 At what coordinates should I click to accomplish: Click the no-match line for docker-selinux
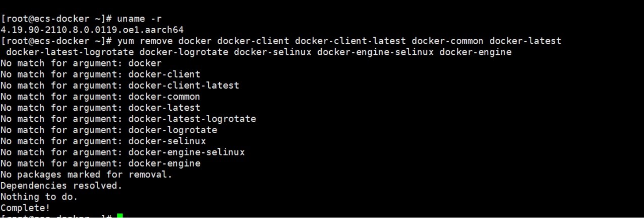click(x=103, y=141)
